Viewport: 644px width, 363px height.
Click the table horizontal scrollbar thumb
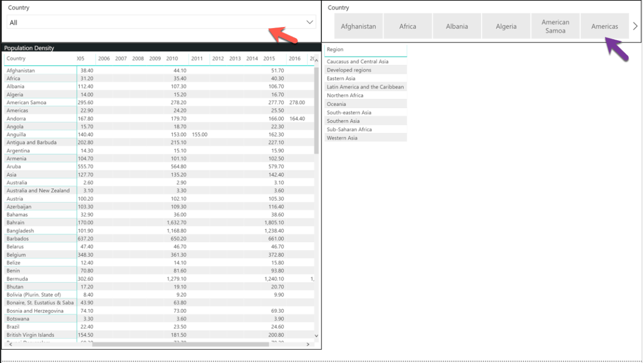coord(181,344)
